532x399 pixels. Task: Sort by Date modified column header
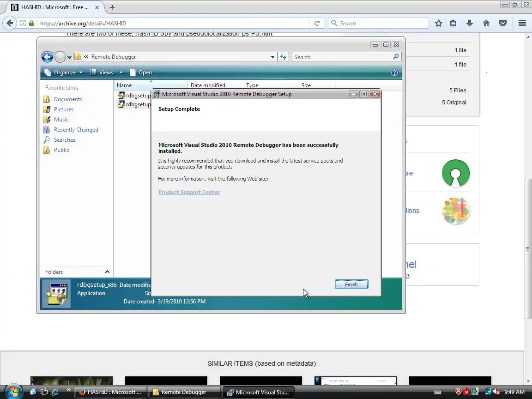216,85
